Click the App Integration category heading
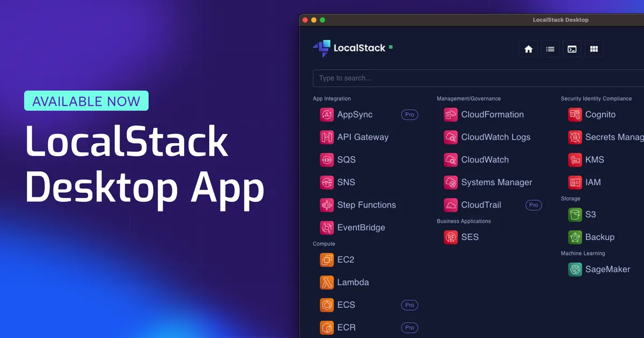644x338 pixels. 332,99
